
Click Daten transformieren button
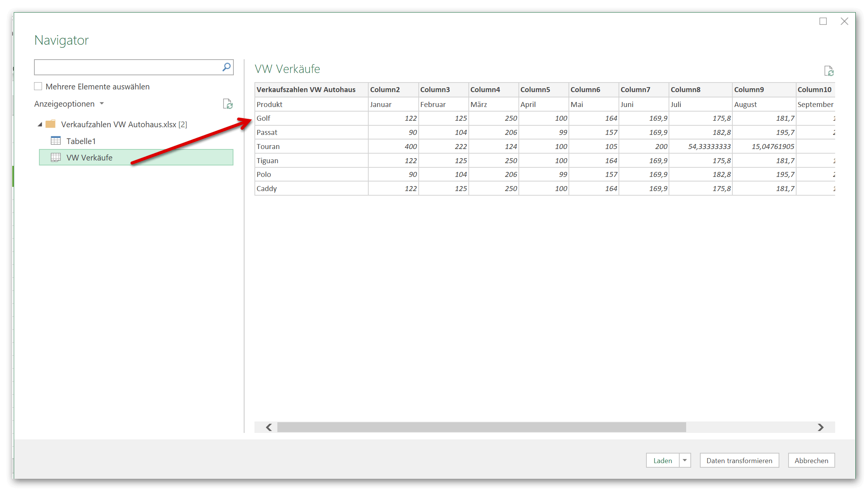click(739, 460)
